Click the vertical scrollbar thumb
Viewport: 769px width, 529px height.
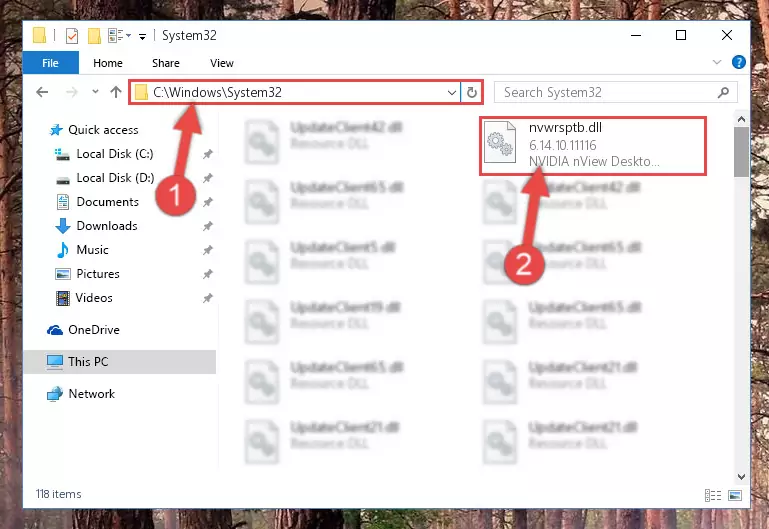(741, 152)
